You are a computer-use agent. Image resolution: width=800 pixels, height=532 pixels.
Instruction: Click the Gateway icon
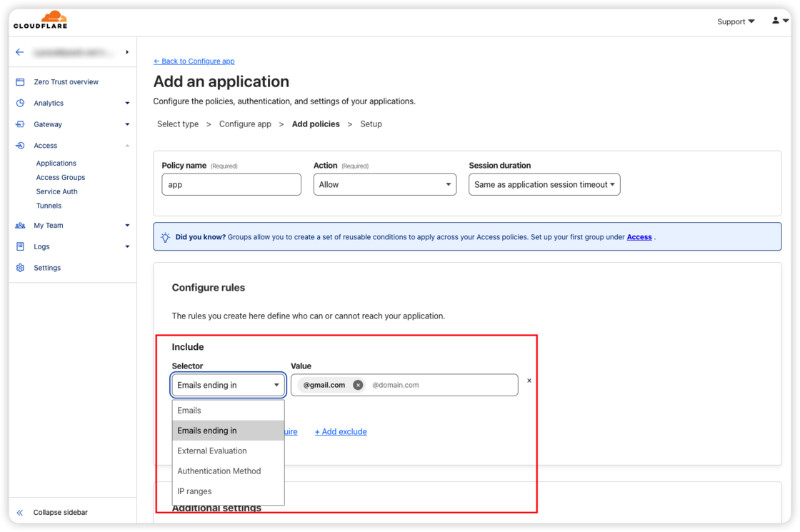(21, 124)
